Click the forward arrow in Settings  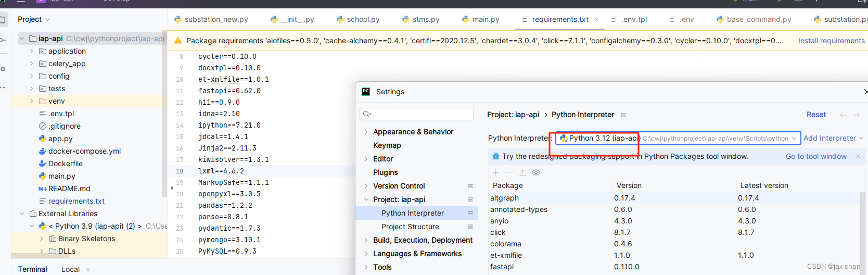857,115
